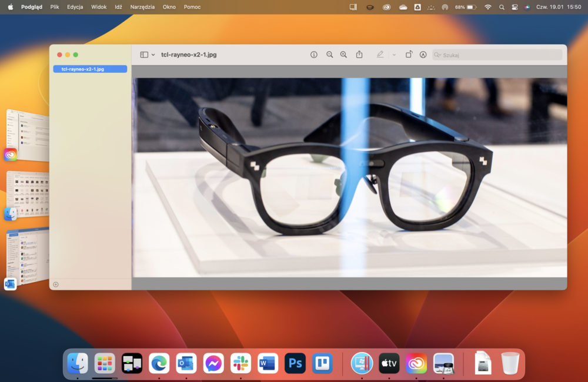The image size is (588, 382).
Task: Show image info inspector
Action: [314, 55]
